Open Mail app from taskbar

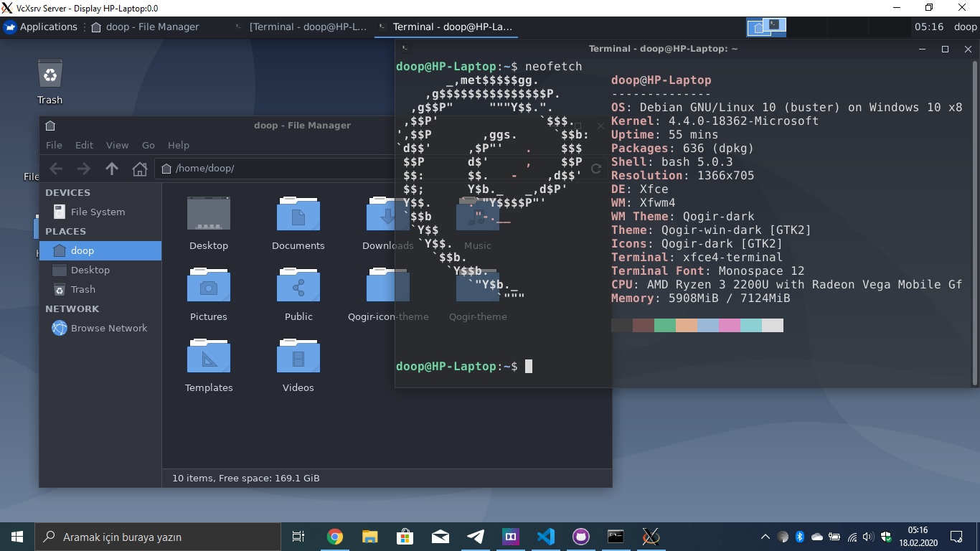point(440,537)
